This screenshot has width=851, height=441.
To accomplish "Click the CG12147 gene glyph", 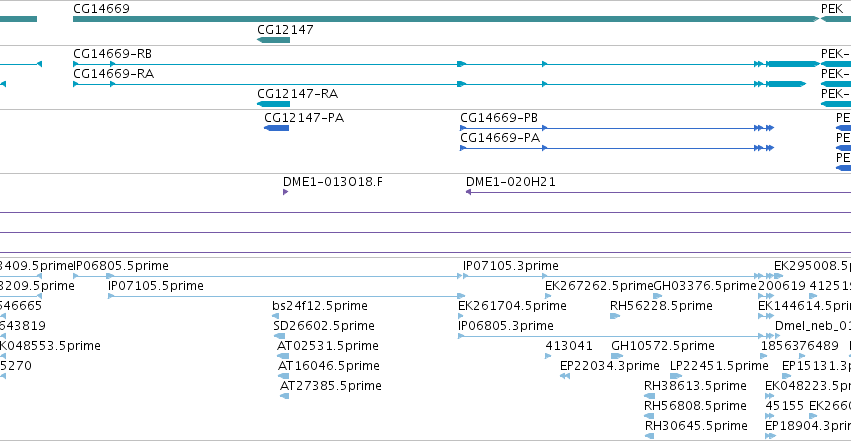I will (273, 40).
